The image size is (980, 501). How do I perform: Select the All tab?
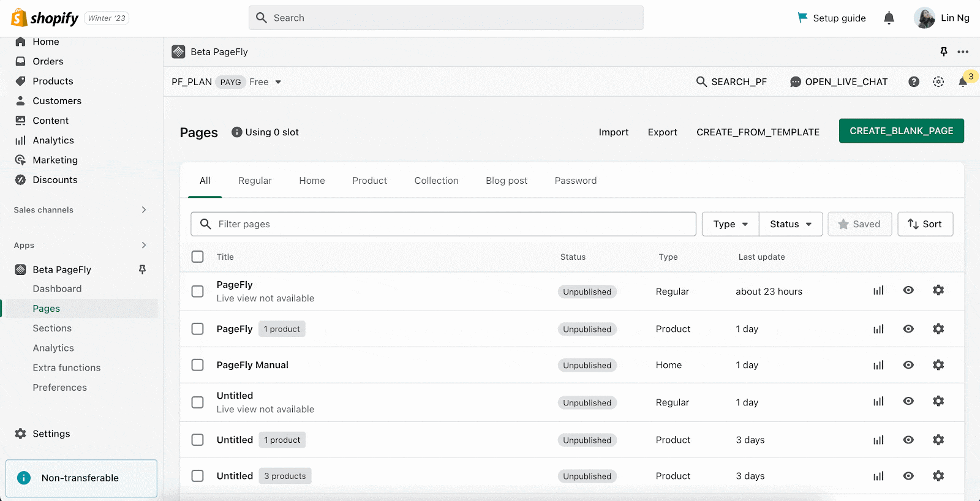(x=205, y=181)
